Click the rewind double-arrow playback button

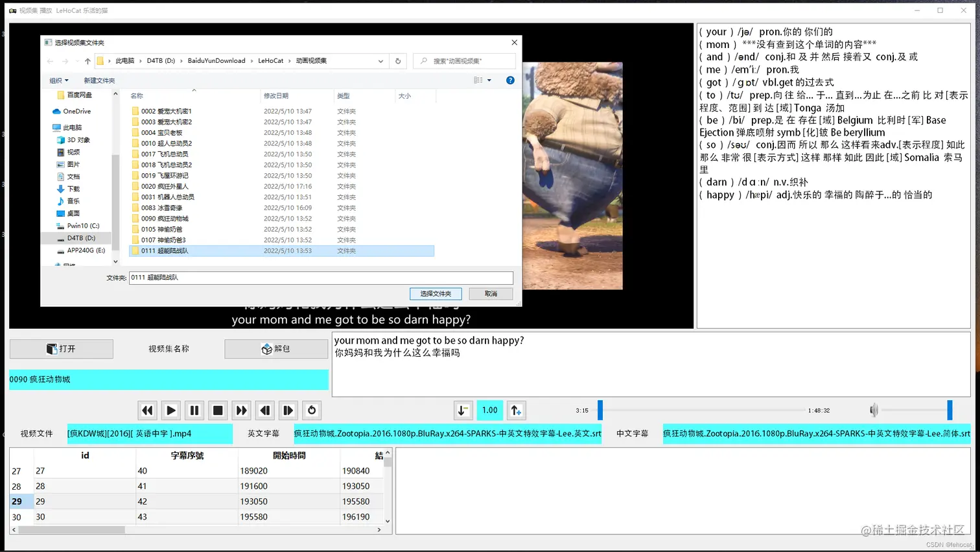pos(147,410)
